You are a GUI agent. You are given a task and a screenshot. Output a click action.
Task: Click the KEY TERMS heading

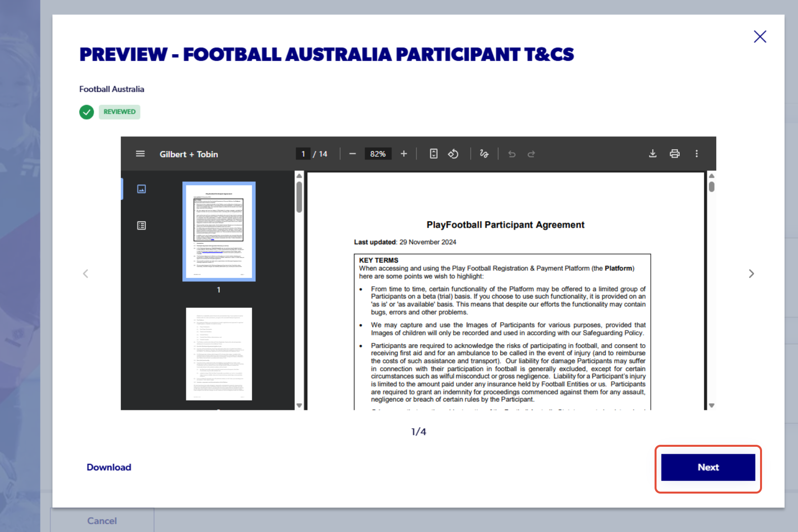pyautogui.click(x=379, y=260)
